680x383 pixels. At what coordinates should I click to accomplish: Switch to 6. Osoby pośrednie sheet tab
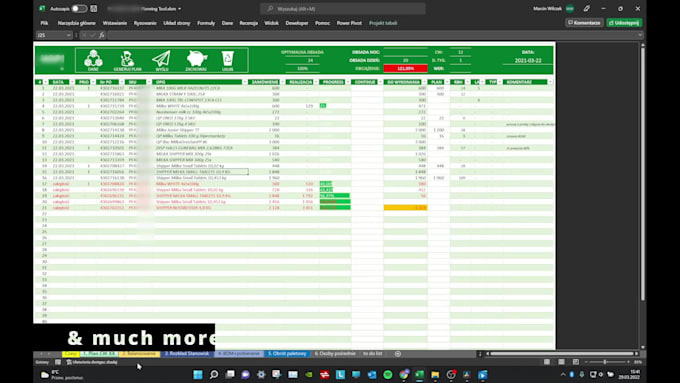coord(335,354)
